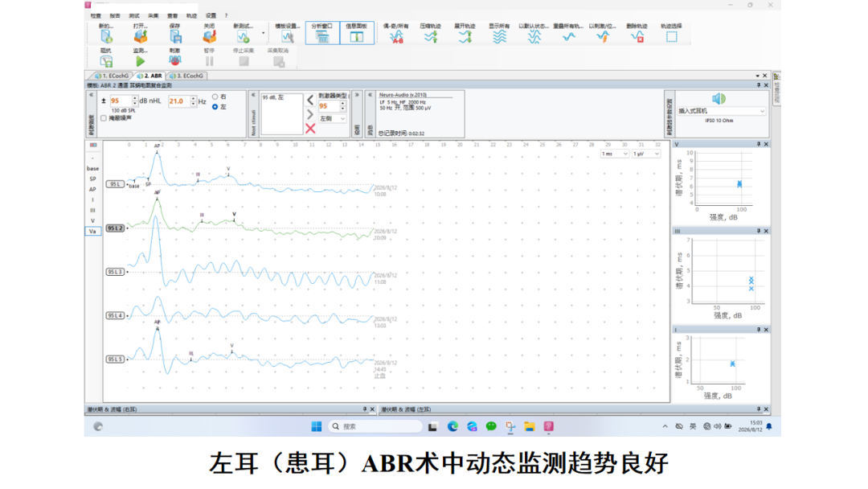Click the 刺激 stimulation icon
The height and width of the screenshot is (489, 868).
pyautogui.click(x=174, y=61)
